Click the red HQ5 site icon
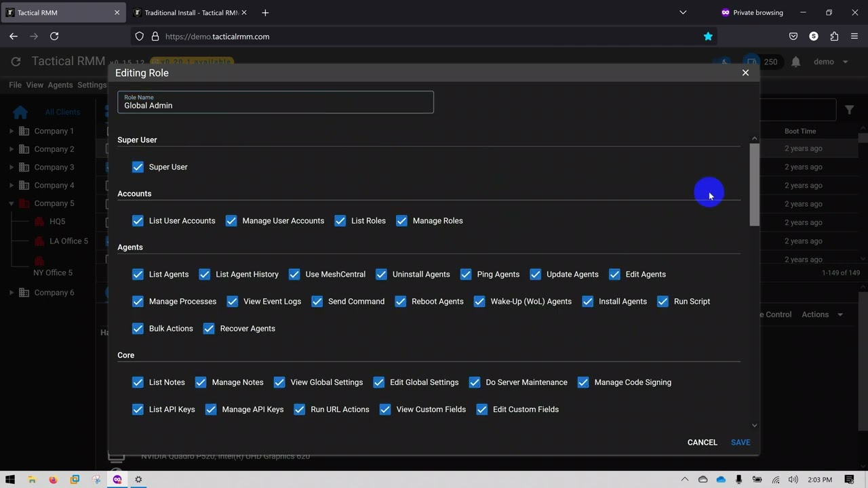The width and height of the screenshot is (868, 488). point(39,222)
